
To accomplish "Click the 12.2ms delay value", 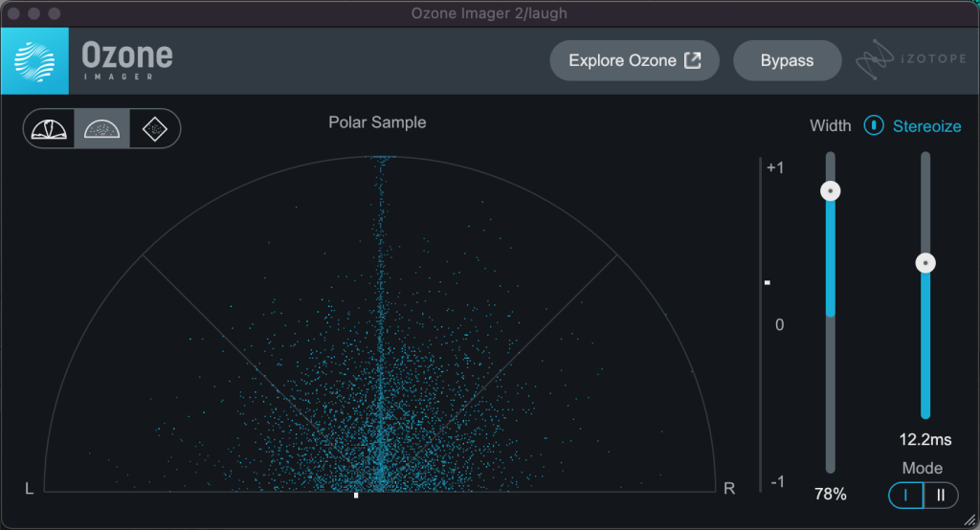I will [x=925, y=439].
